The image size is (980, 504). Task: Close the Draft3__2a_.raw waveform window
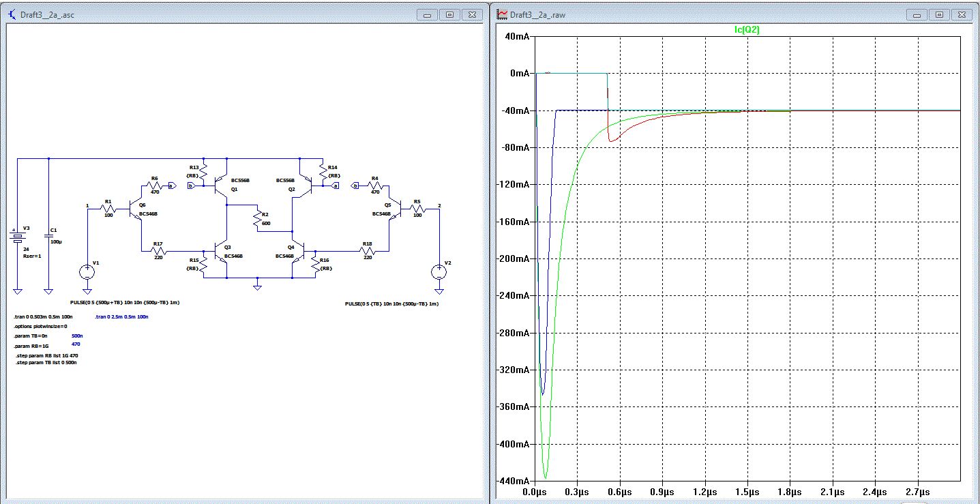pos(960,14)
